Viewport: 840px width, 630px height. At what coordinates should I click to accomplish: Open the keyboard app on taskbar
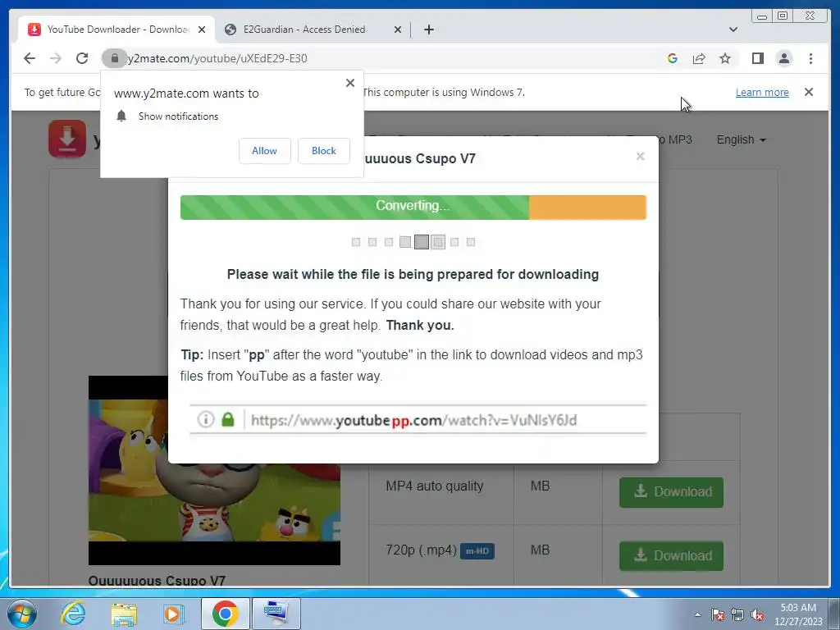(276, 614)
